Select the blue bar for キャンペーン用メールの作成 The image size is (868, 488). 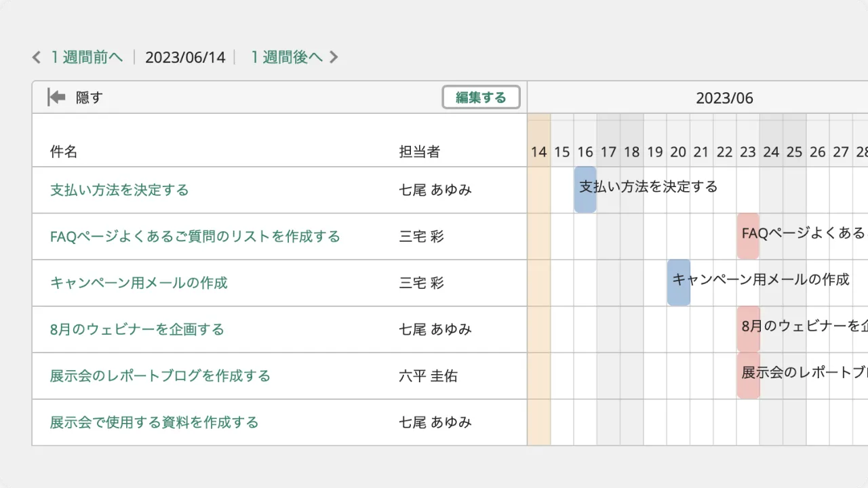click(x=679, y=283)
